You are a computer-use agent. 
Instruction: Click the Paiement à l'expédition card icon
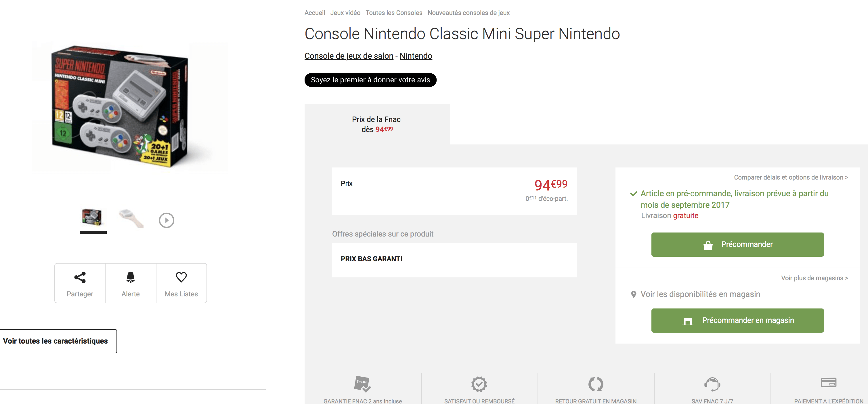(x=829, y=383)
